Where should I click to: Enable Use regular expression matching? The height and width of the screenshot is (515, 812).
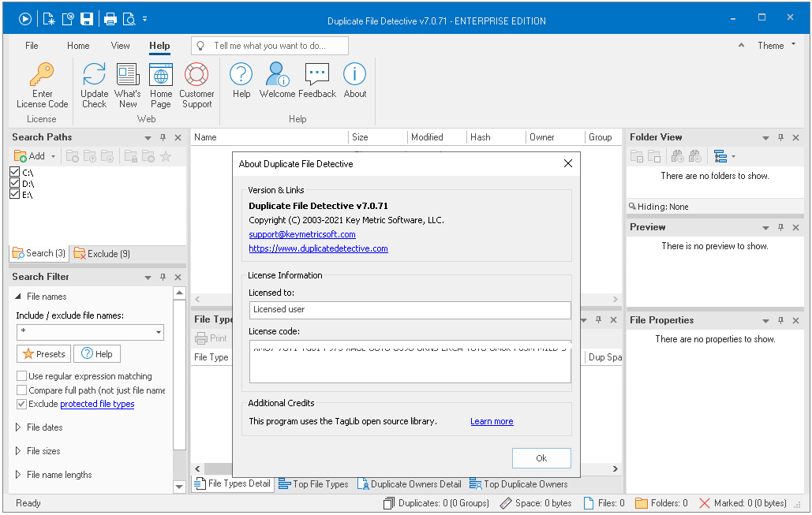coord(22,376)
